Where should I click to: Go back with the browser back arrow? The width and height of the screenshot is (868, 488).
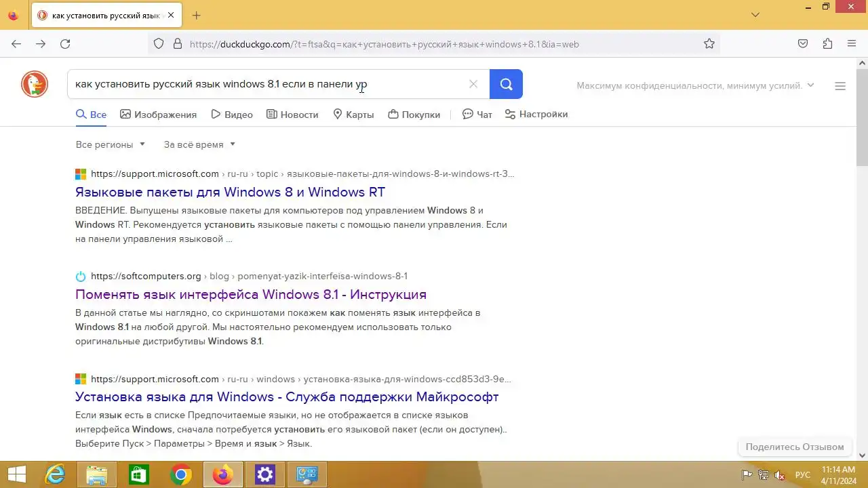pyautogui.click(x=16, y=44)
